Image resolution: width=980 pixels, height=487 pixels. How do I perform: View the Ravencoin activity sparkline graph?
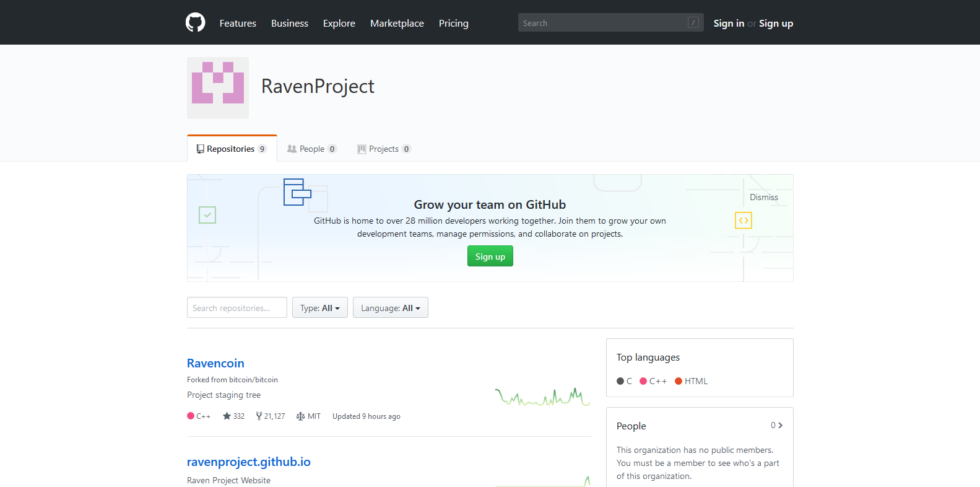(x=543, y=397)
